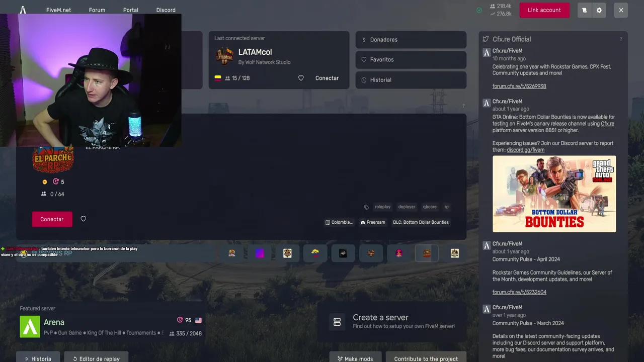Select the first colorful server icon in carousel
Image resolution: width=644 pixels, height=362 pixels.
(x=232, y=253)
